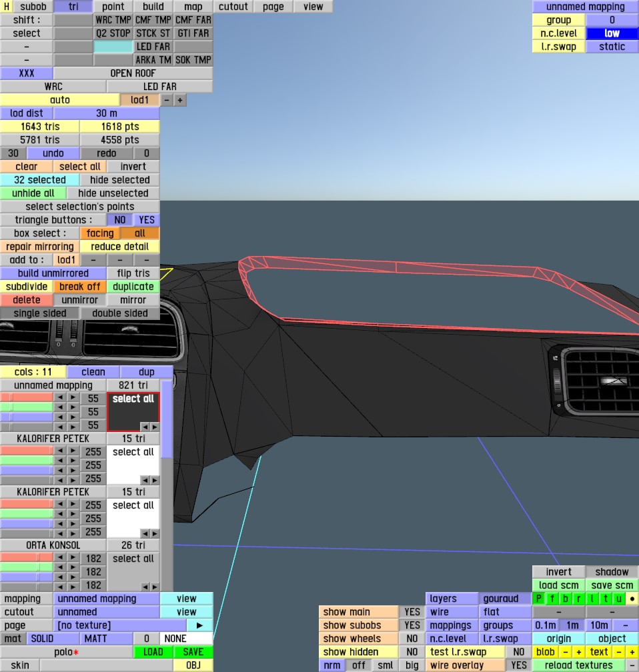
Task: Click minus next to reload textures
Action: point(632,665)
